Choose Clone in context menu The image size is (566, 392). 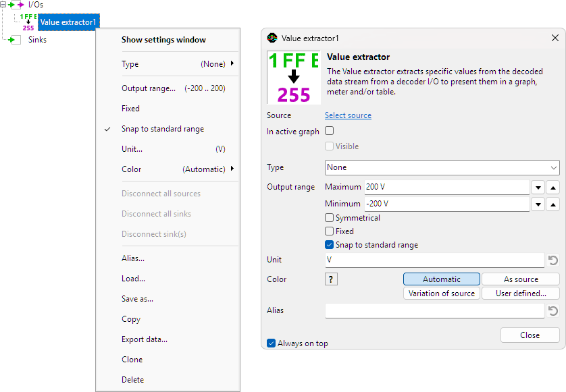tap(168, 360)
